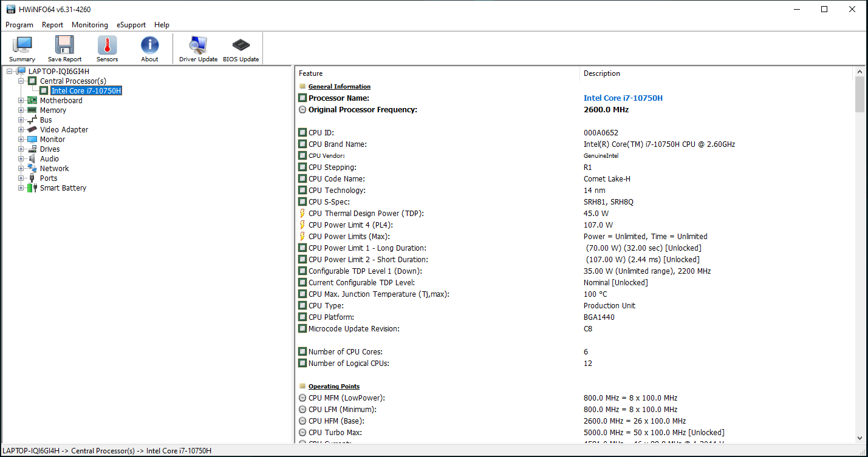Launch the Driver Update icon
This screenshot has height=457, width=868.
(198, 46)
